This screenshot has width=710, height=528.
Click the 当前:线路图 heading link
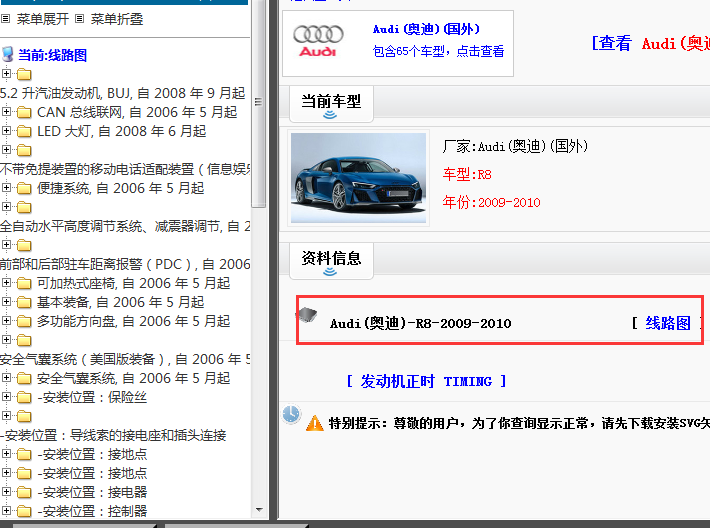coord(53,55)
